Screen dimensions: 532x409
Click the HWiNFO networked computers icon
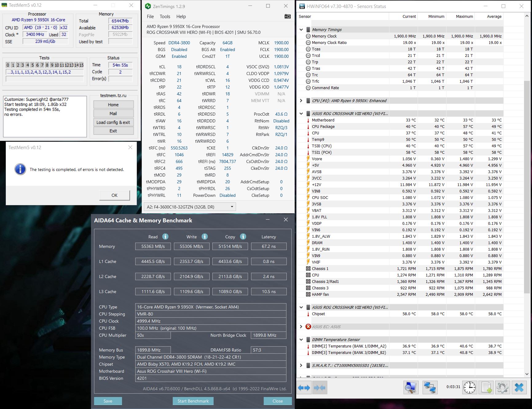(x=430, y=387)
